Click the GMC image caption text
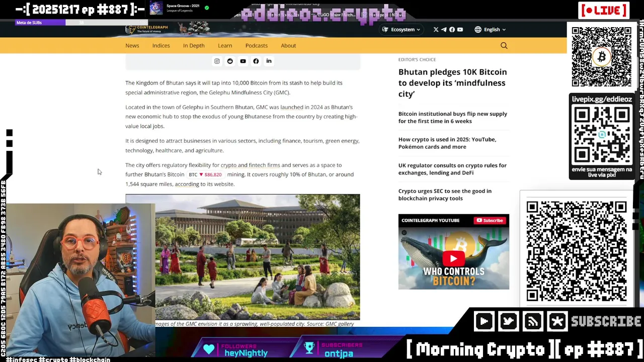Screen dimensions: 644x362 coord(254,324)
